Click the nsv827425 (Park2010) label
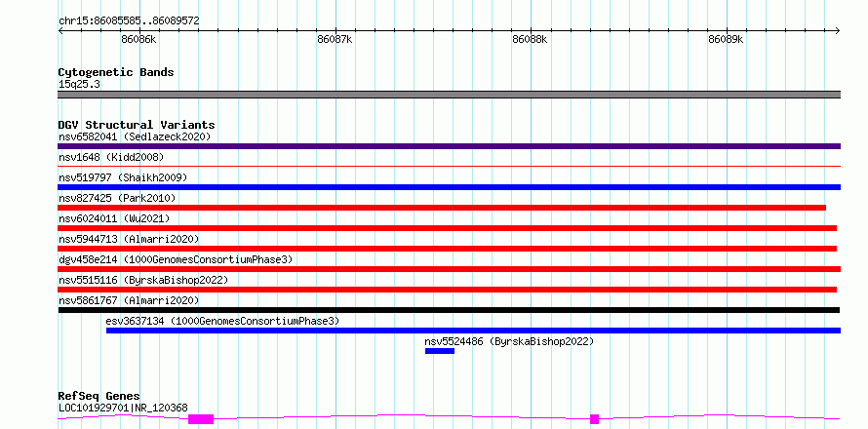Screen dimensions: 868x429 [x=117, y=198]
